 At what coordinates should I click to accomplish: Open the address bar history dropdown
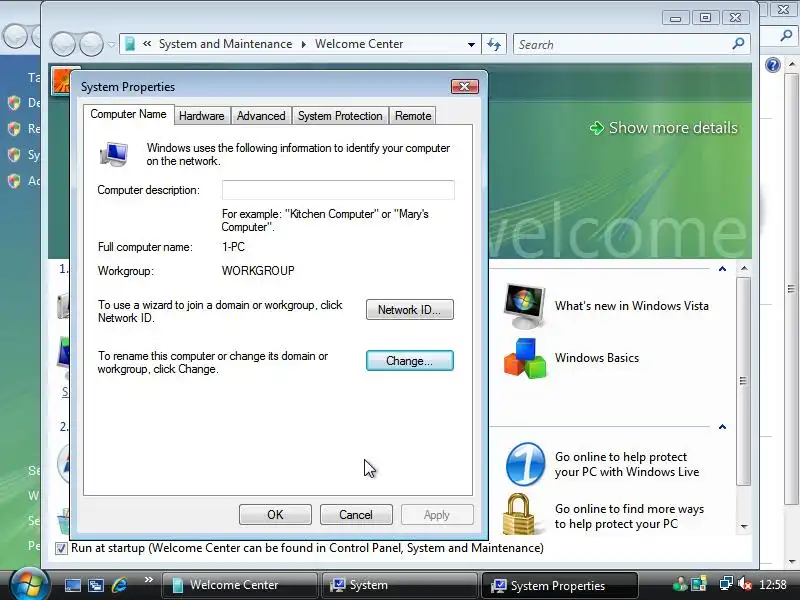tap(471, 44)
